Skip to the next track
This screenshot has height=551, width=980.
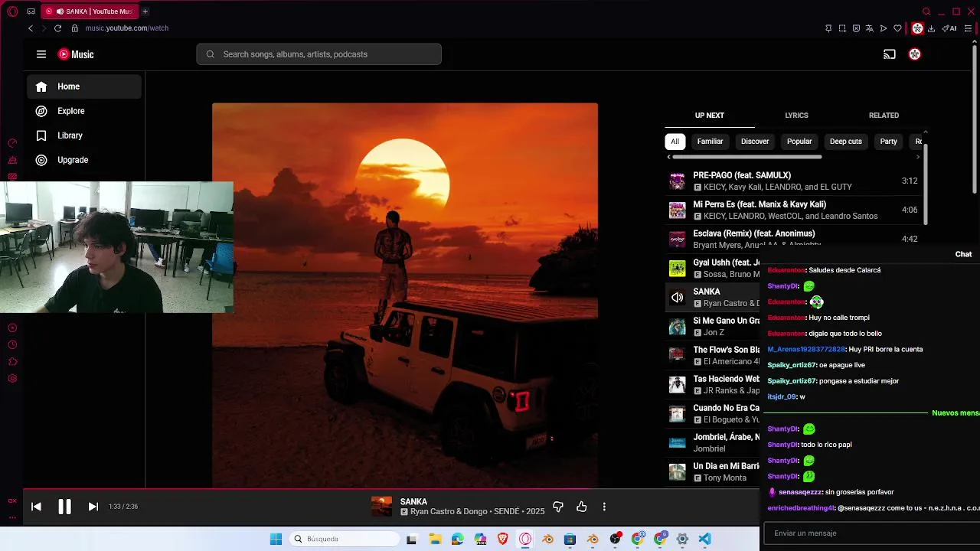tap(93, 507)
